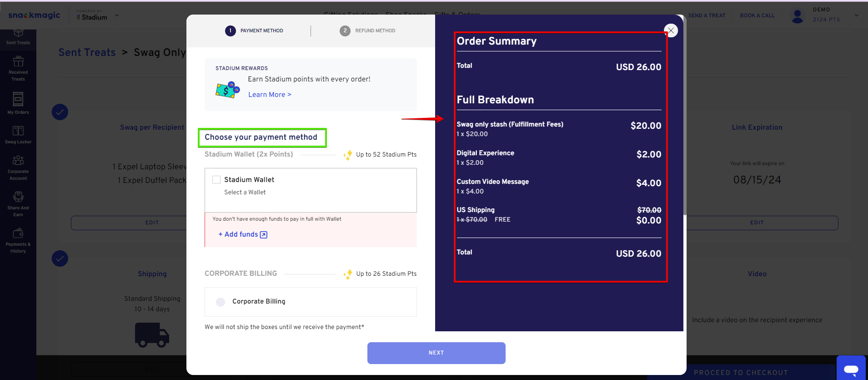Click the Learn More link
This screenshot has width=868, height=380.
tap(270, 95)
